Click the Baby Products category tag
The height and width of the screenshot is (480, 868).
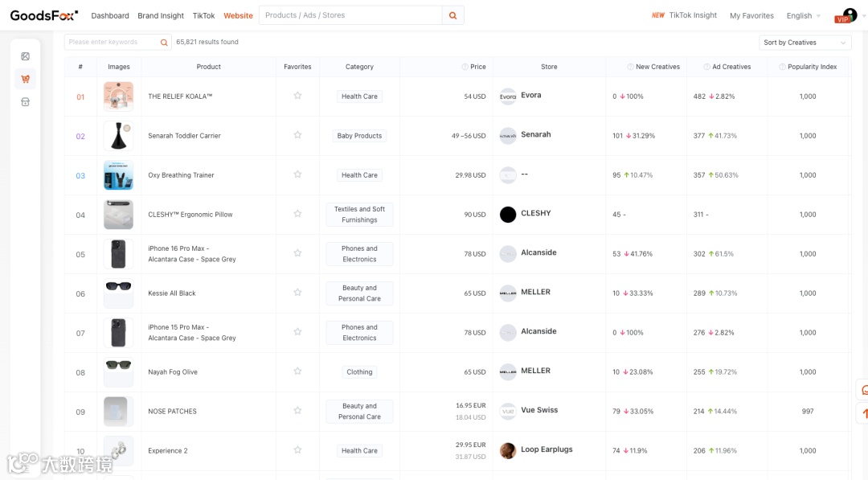coord(359,136)
